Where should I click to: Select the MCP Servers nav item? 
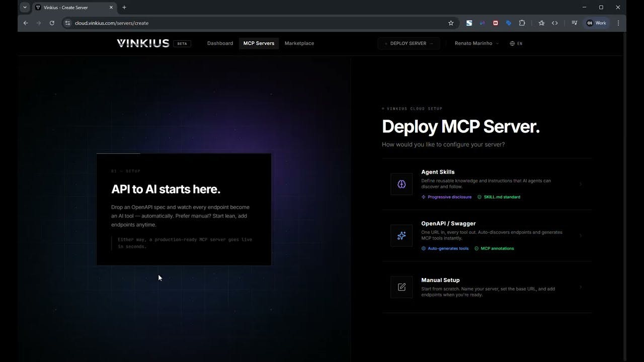click(259, 43)
